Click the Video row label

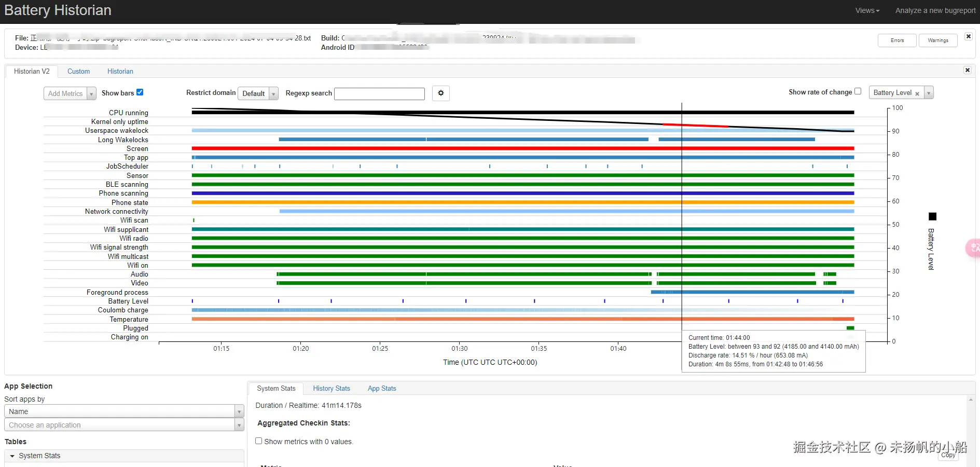coord(139,283)
